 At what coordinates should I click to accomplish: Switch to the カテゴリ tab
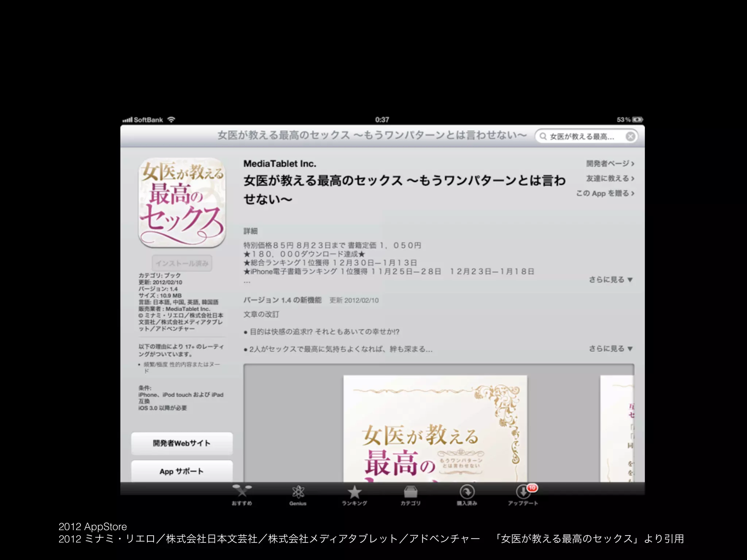(410, 495)
